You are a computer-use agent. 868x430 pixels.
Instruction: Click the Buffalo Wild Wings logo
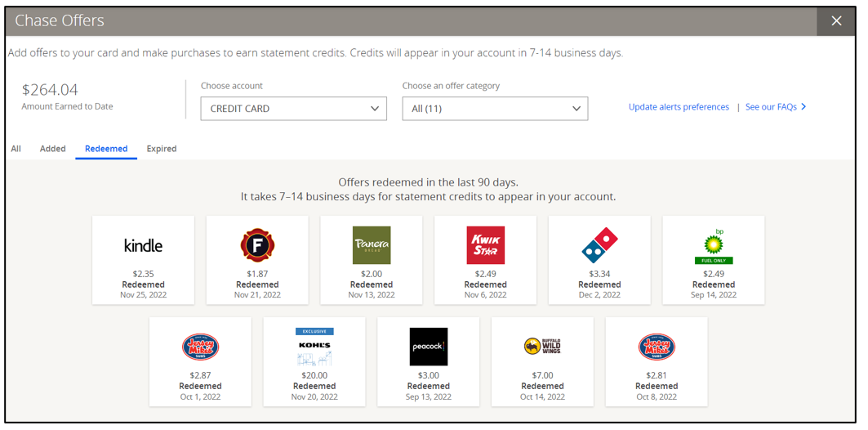542,347
